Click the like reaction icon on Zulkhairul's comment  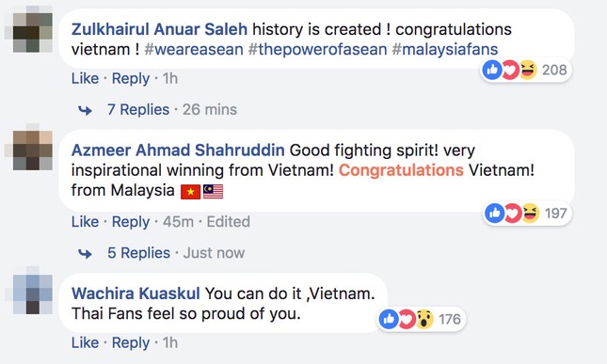[x=492, y=71]
